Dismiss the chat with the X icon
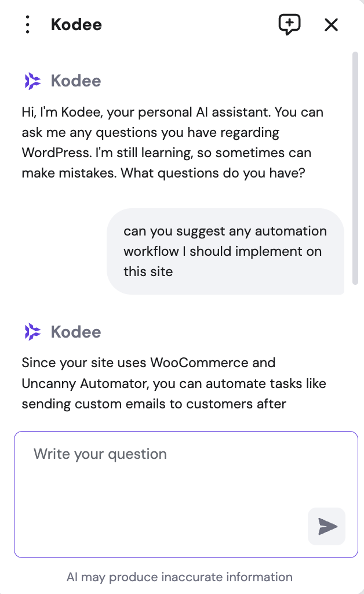Viewport: 364px width, 594px height. (x=331, y=24)
